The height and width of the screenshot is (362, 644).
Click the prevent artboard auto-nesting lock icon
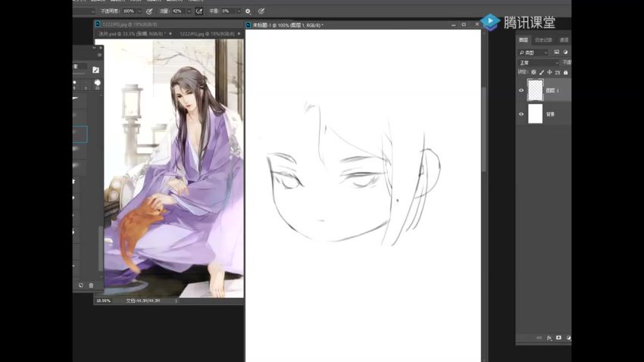[x=558, y=72]
